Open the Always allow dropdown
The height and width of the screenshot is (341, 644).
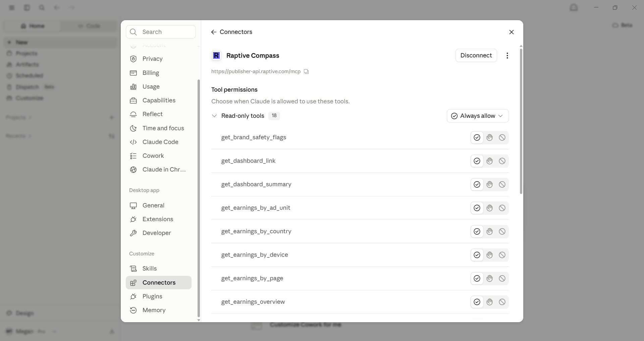coord(478,116)
